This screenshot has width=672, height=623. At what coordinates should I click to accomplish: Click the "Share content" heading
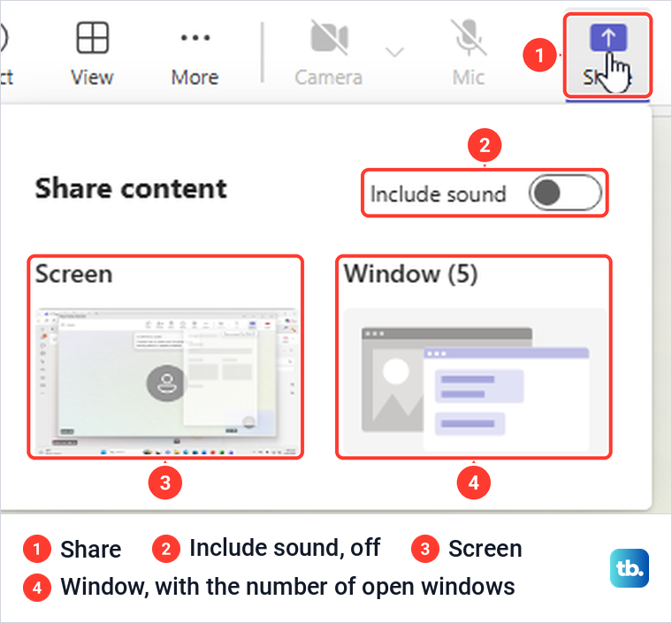click(x=131, y=188)
